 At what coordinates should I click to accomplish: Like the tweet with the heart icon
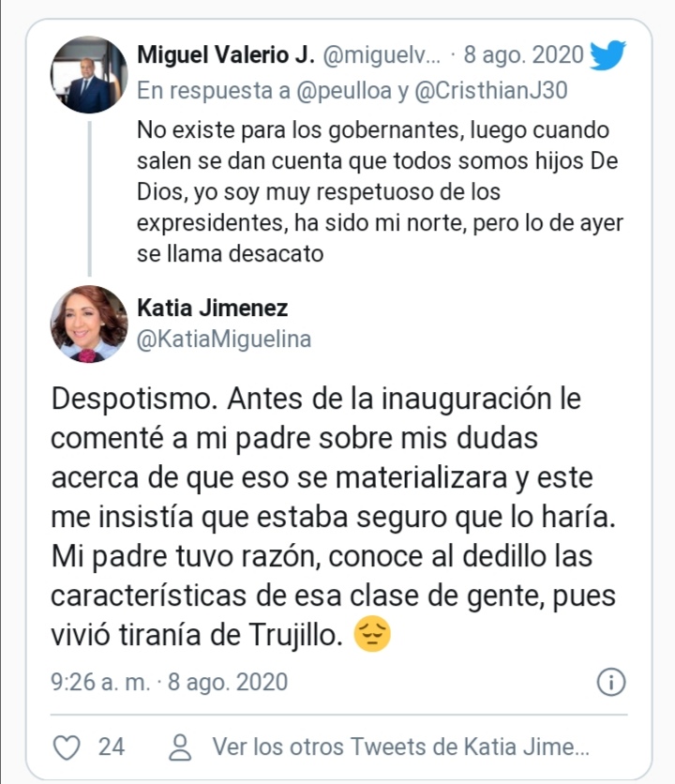(x=66, y=747)
